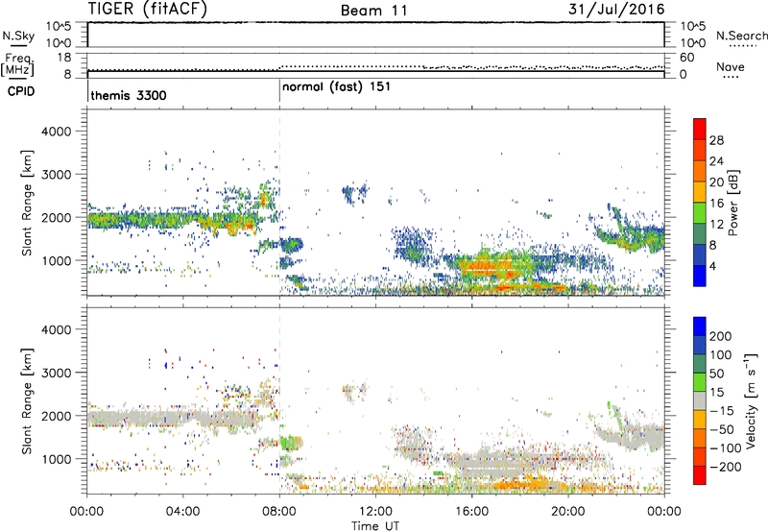Click the 20:00 time tick label
The width and height of the screenshot is (768, 532).
(x=568, y=512)
